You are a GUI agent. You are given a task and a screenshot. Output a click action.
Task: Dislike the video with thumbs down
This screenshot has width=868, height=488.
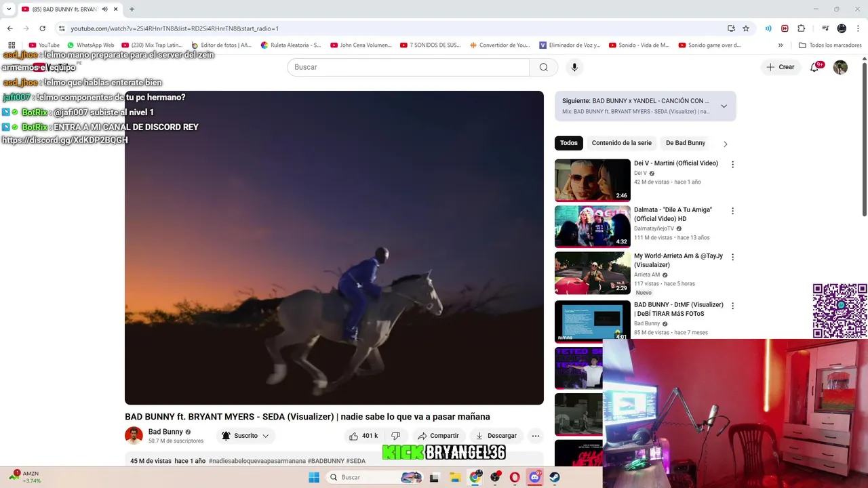(x=396, y=436)
